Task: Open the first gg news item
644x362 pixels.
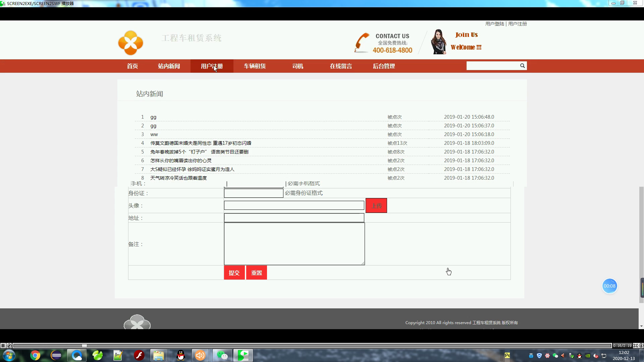Action: (x=153, y=117)
